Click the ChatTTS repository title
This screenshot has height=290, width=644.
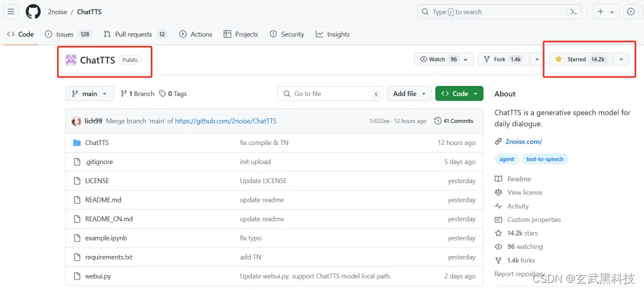[x=97, y=60]
